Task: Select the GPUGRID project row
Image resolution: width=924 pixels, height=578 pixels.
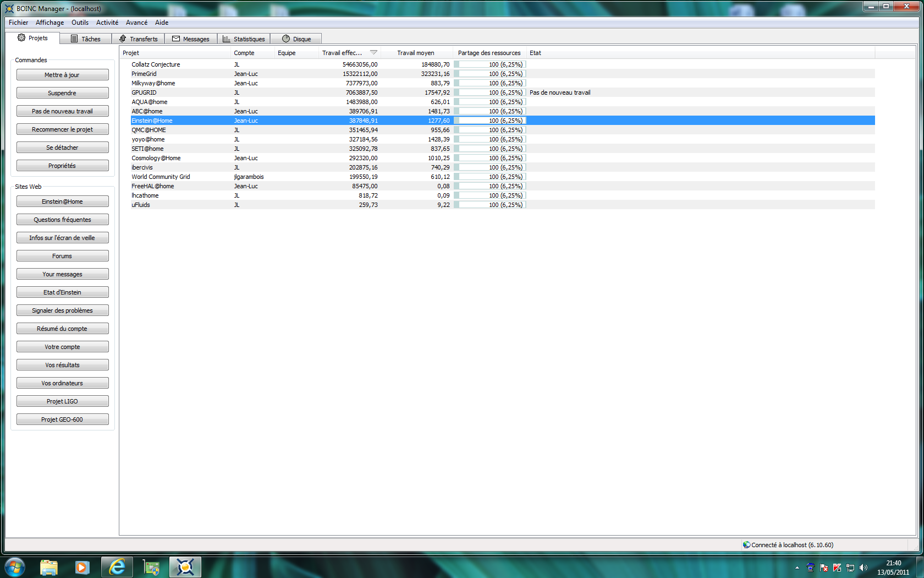Action: [503, 92]
